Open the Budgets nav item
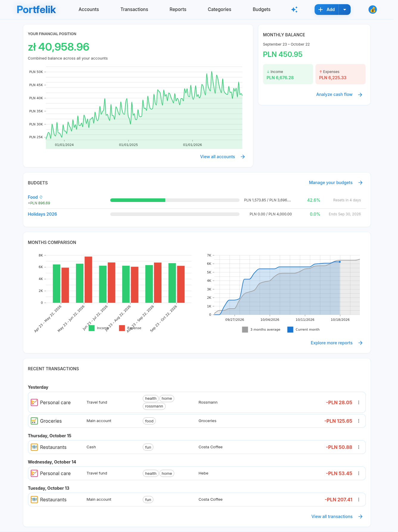This screenshot has width=398, height=532. pos(262,10)
